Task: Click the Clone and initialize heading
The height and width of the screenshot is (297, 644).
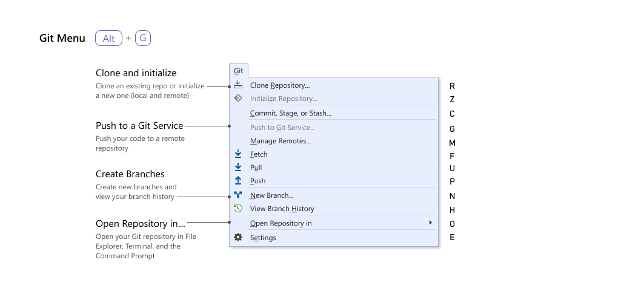Action: pos(136,73)
